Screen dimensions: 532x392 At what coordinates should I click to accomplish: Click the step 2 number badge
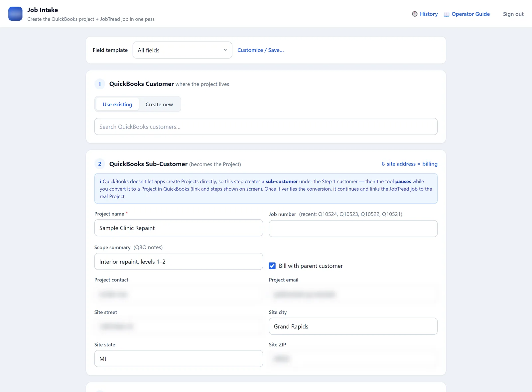[100, 164]
